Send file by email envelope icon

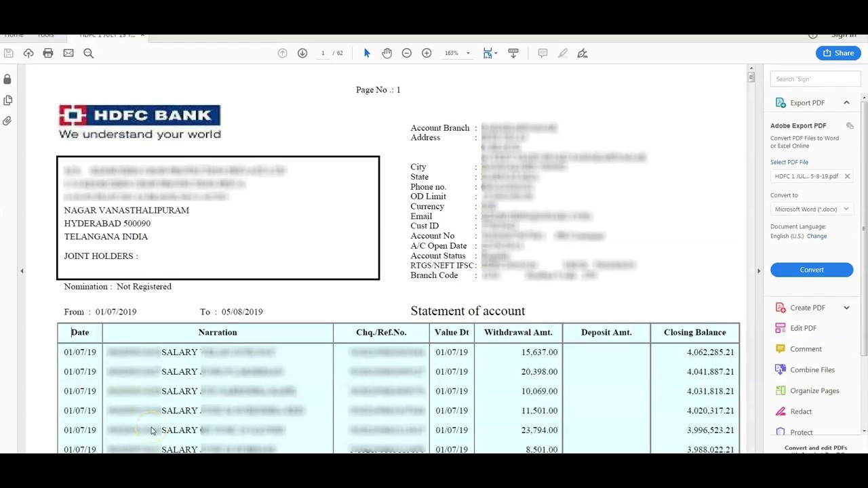click(x=68, y=53)
